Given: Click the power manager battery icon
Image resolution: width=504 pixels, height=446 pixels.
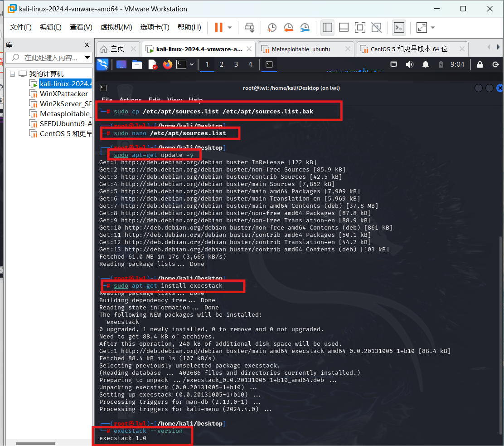Looking at the screenshot, I should [441, 65].
